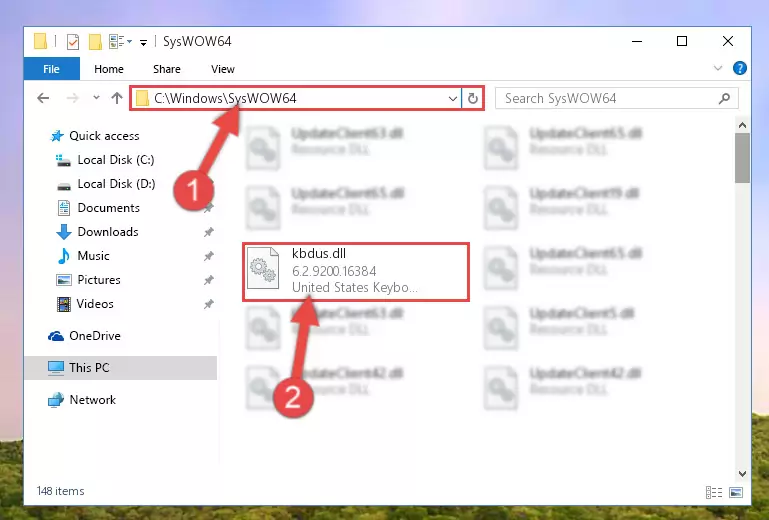Click the New Folder icon in quick access toolbar
769x520 pixels.
pyautogui.click(x=95, y=42)
